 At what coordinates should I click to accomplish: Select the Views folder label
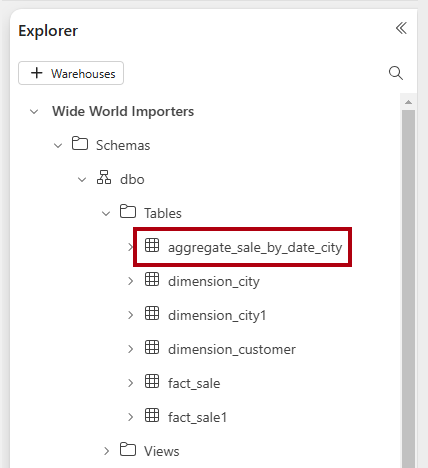pyautogui.click(x=162, y=451)
